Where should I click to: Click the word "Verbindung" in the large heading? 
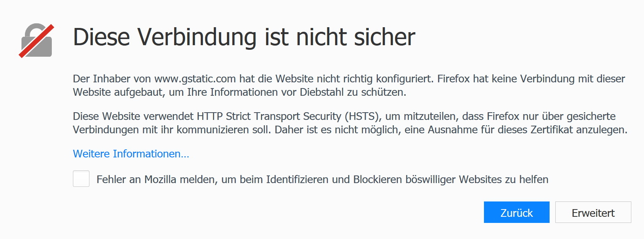[197, 37]
